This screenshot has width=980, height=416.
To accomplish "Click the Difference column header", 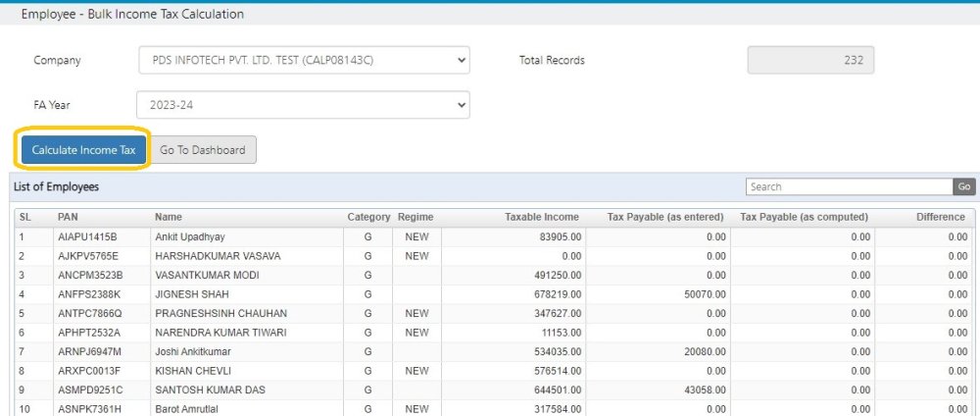I will (x=941, y=217).
